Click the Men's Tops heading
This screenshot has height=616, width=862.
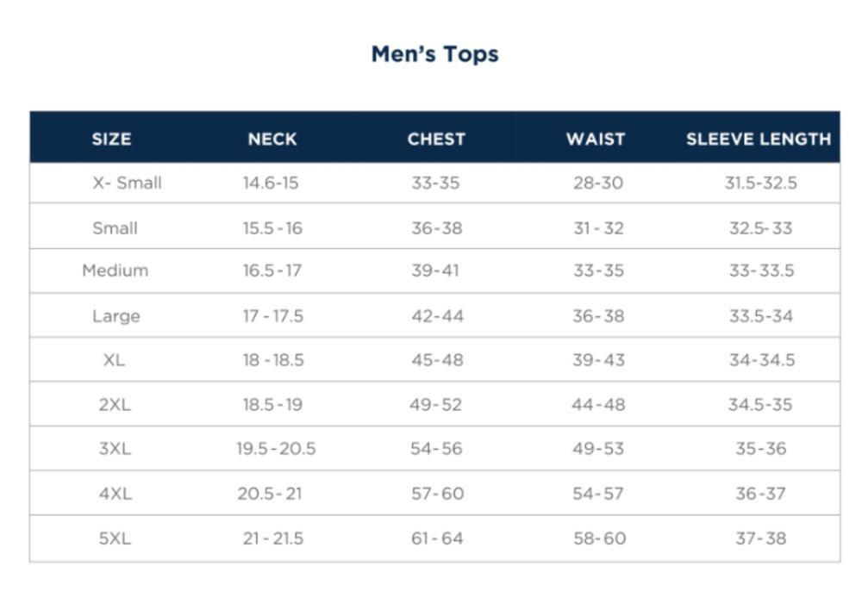click(x=434, y=54)
